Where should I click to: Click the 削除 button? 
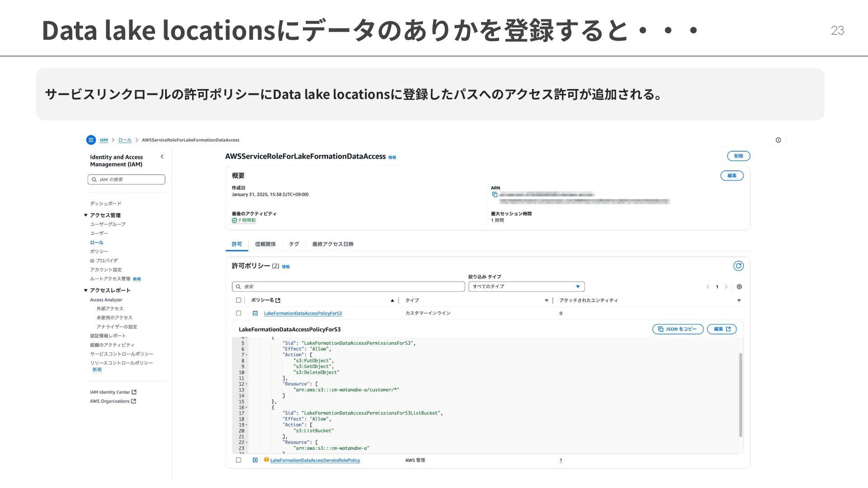pyautogui.click(x=739, y=156)
